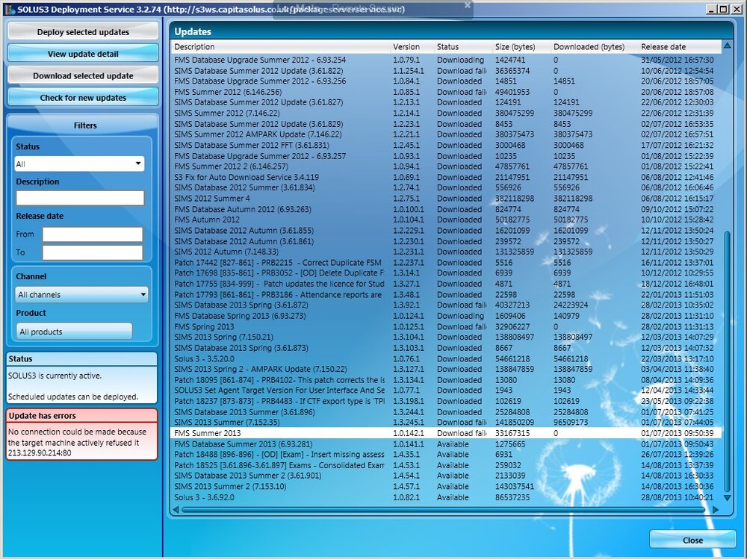Click the horizontal scrollbar left arrow
Screen dimensions: 747x560
[x=176, y=509]
